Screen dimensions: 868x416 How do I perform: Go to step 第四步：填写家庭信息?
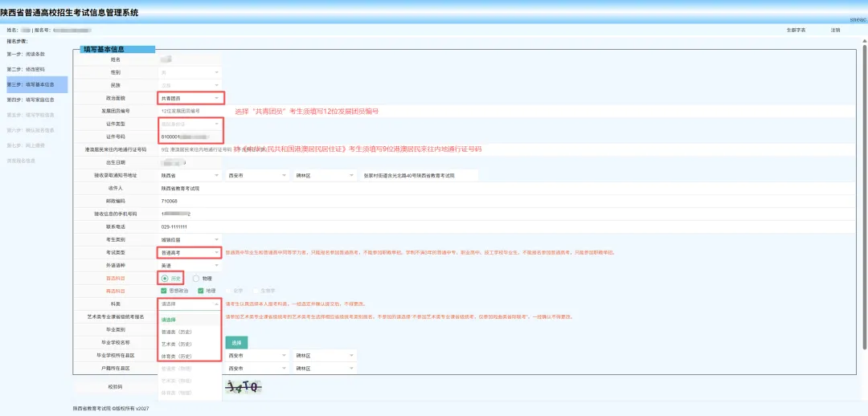click(x=31, y=100)
